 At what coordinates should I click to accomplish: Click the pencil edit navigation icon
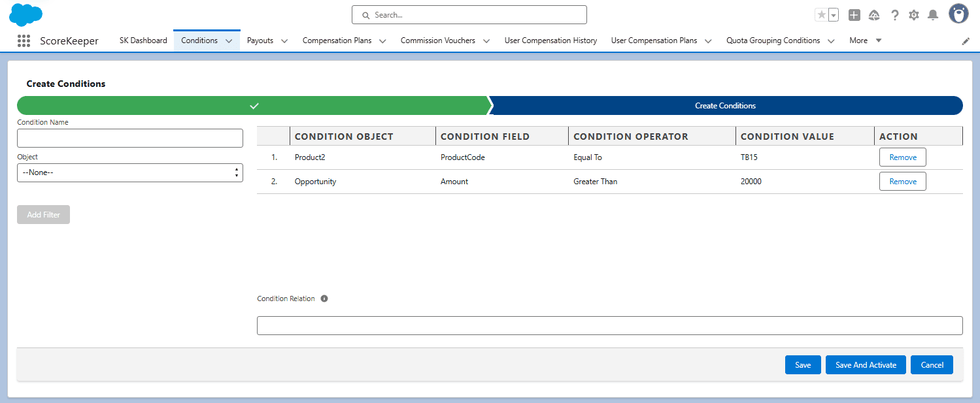click(x=966, y=40)
